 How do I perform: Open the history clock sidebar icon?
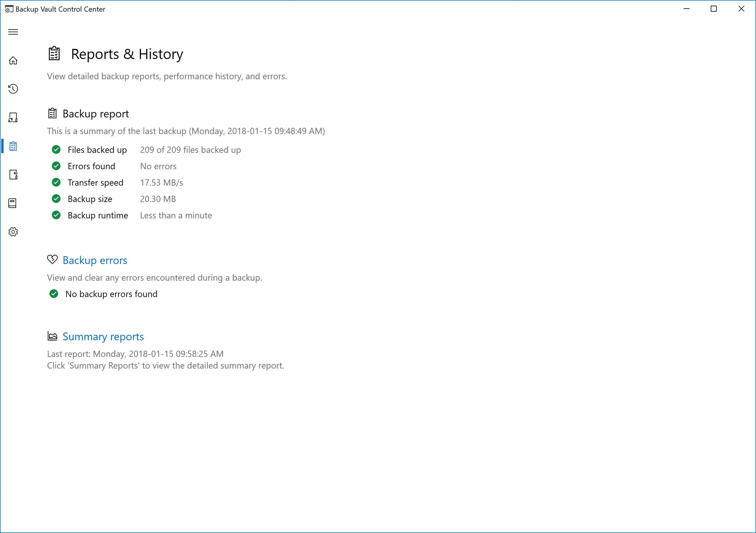pyautogui.click(x=13, y=89)
